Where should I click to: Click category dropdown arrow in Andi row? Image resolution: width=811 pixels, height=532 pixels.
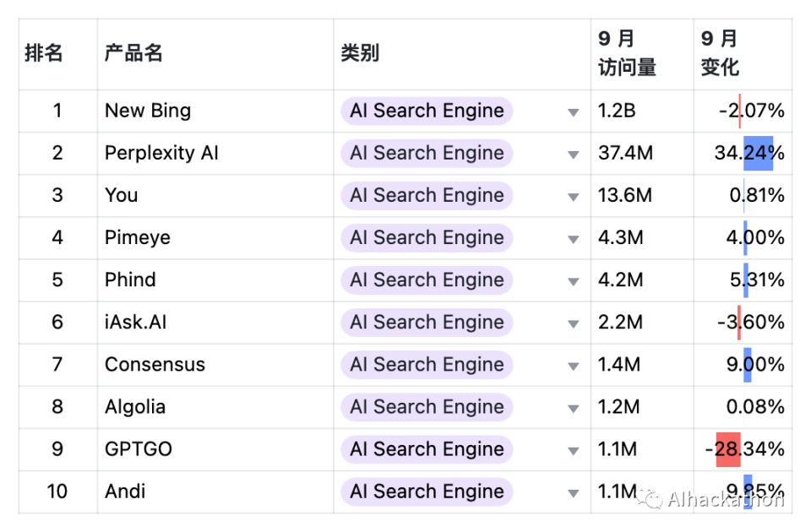(x=574, y=493)
